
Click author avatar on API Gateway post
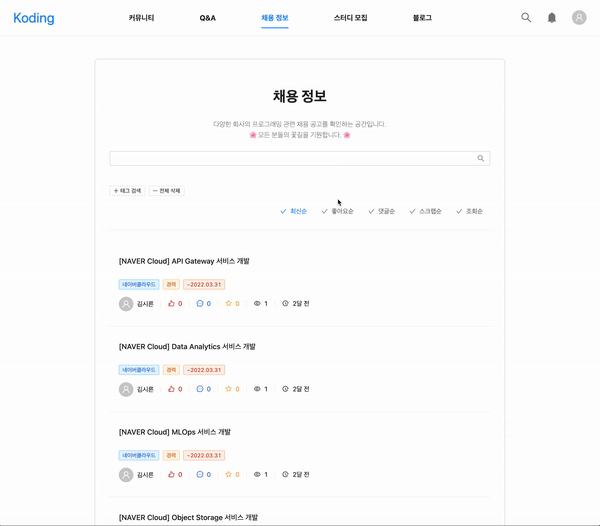pyautogui.click(x=126, y=304)
